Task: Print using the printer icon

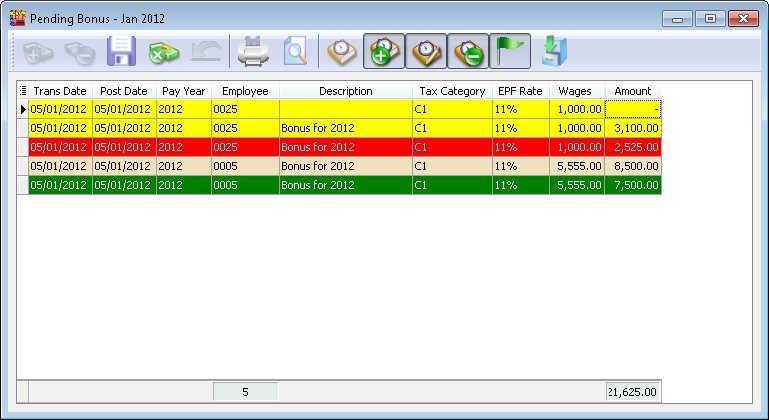Action: (x=253, y=51)
